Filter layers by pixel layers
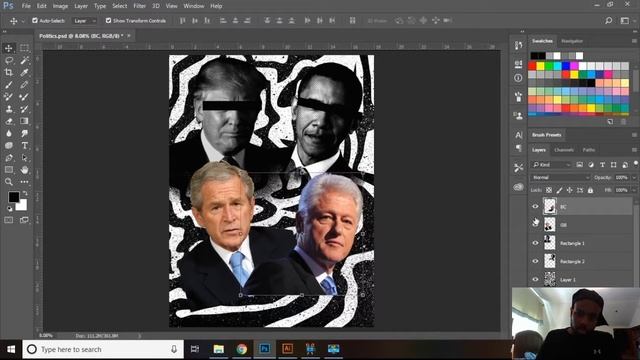 point(580,165)
